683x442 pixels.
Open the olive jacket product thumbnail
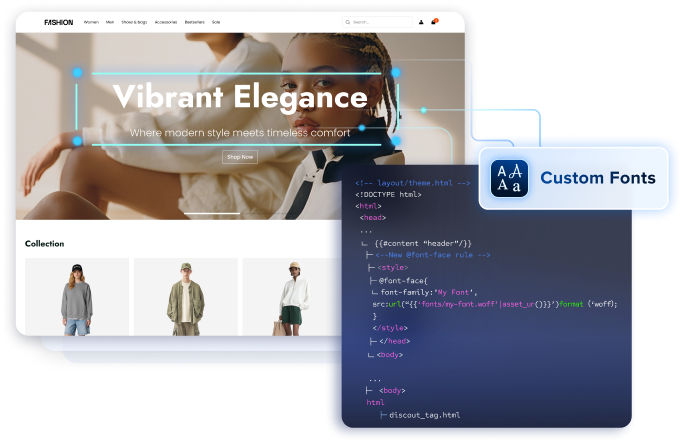coord(185,297)
